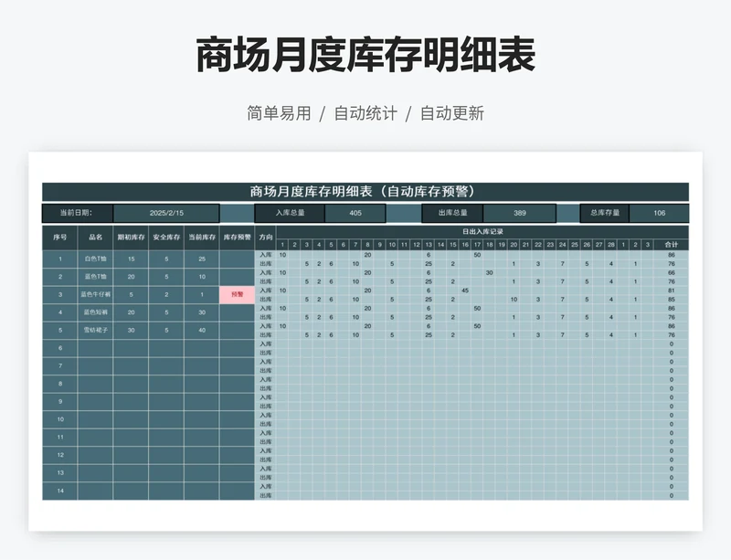
Task: Click serial number 12 in 序号 column
Action: (x=59, y=455)
